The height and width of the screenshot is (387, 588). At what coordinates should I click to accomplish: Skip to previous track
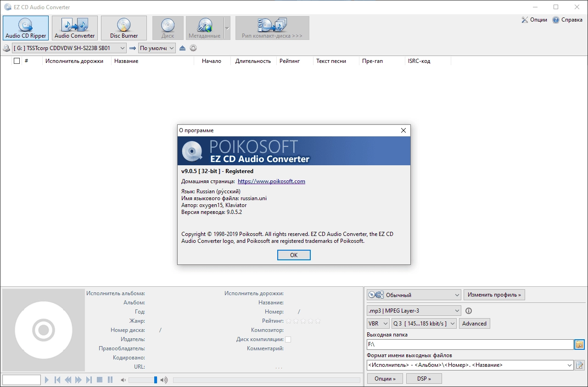pos(57,380)
